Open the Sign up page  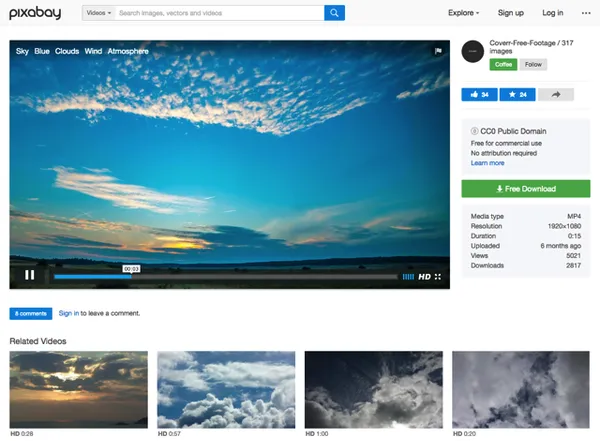point(510,13)
